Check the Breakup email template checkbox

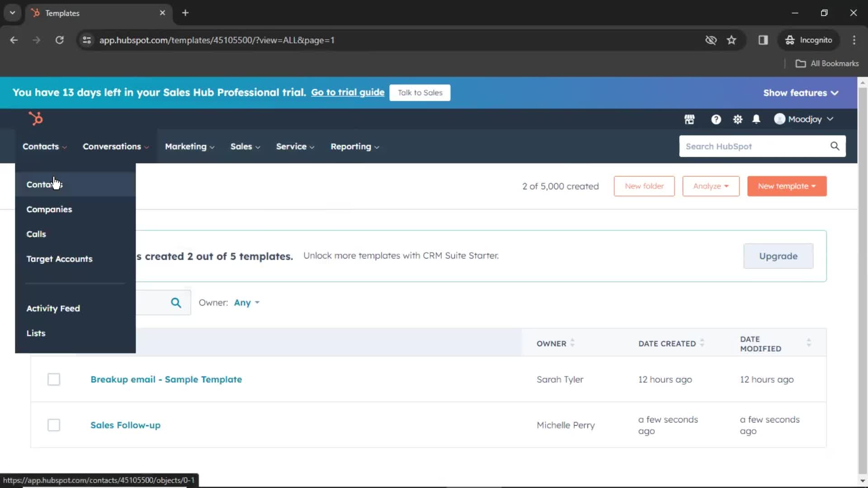pos(54,379)
